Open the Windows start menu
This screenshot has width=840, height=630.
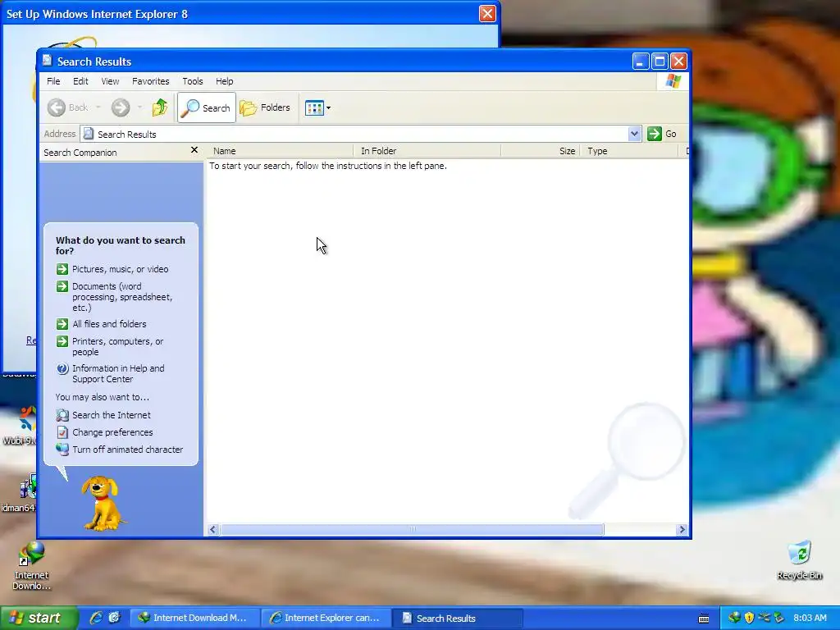click(x=38, y=619)
